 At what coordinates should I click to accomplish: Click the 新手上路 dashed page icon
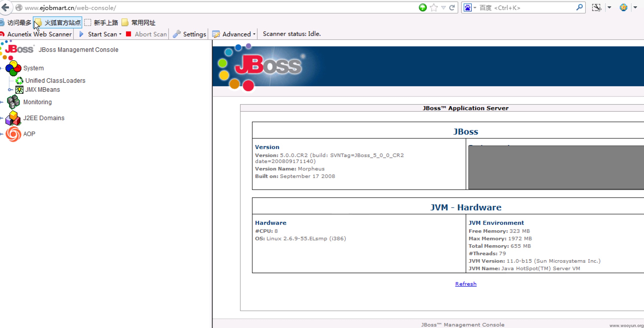88,23
